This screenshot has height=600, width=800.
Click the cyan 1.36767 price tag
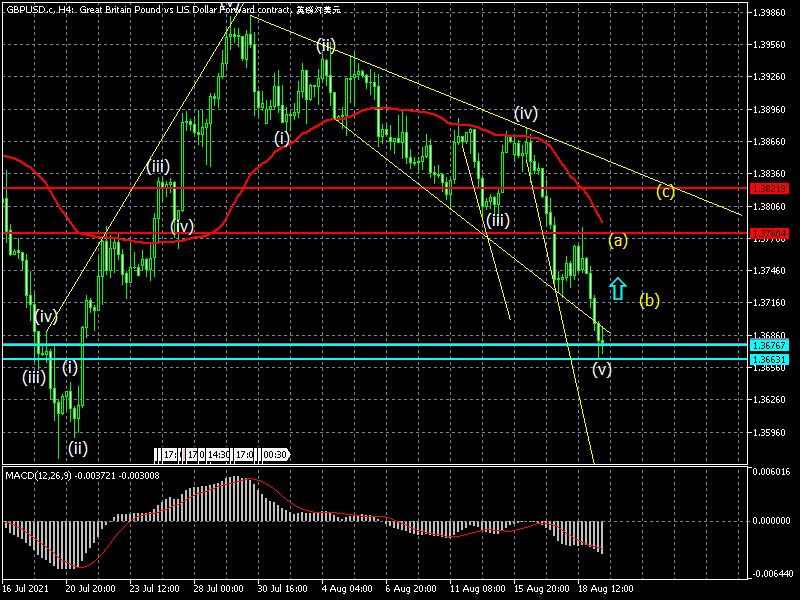point(772,345)
